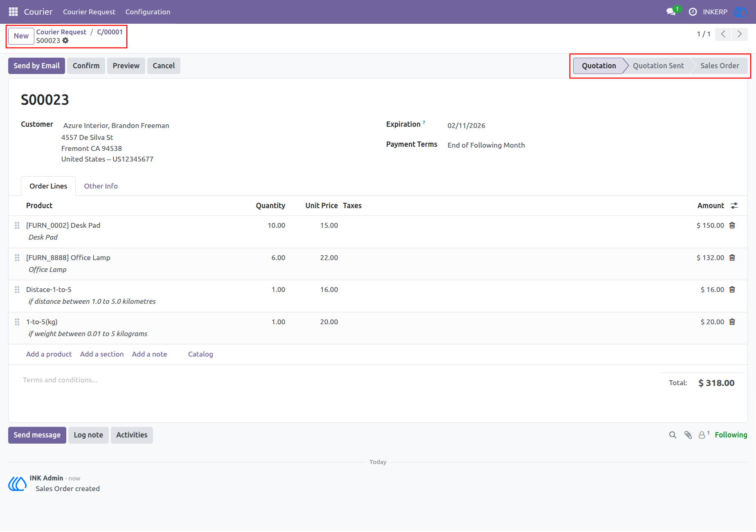Open the product Catalog

[x=200, y=354]
